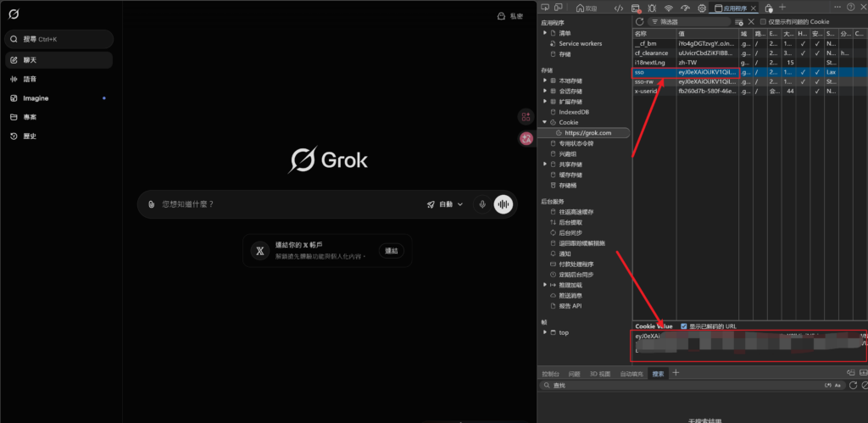Click the Grok logo in the sidebar

pos(14,15)
